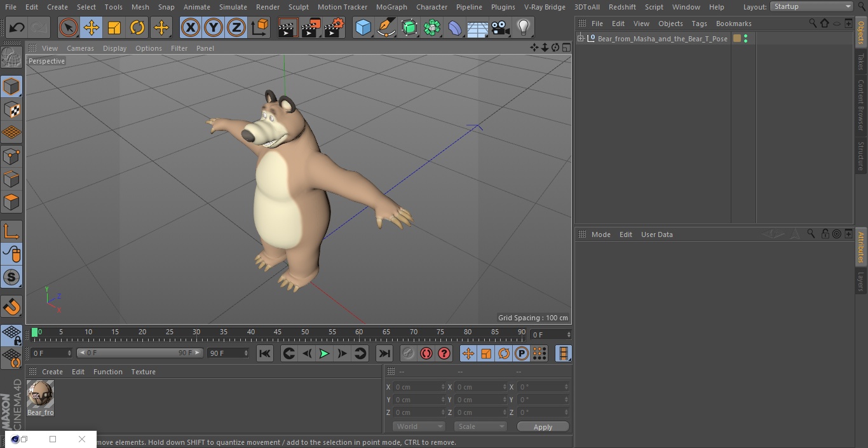Open the spline Pen tool

[386, 27]
